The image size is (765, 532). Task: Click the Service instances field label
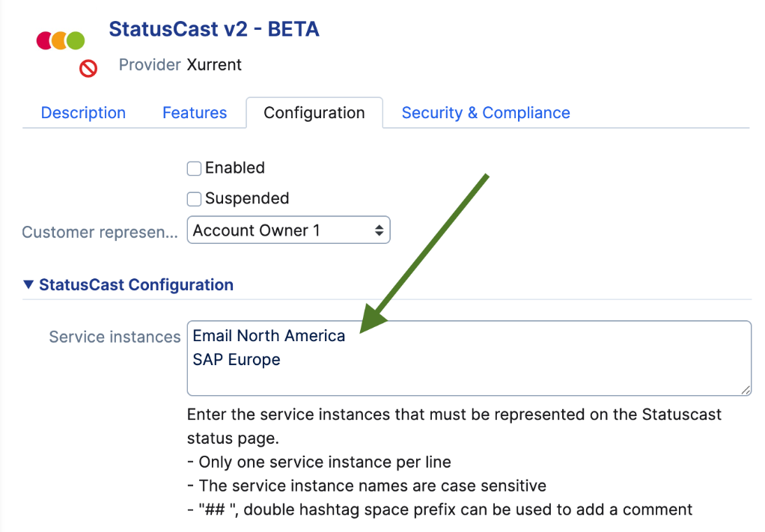click(x=115, y=337)
